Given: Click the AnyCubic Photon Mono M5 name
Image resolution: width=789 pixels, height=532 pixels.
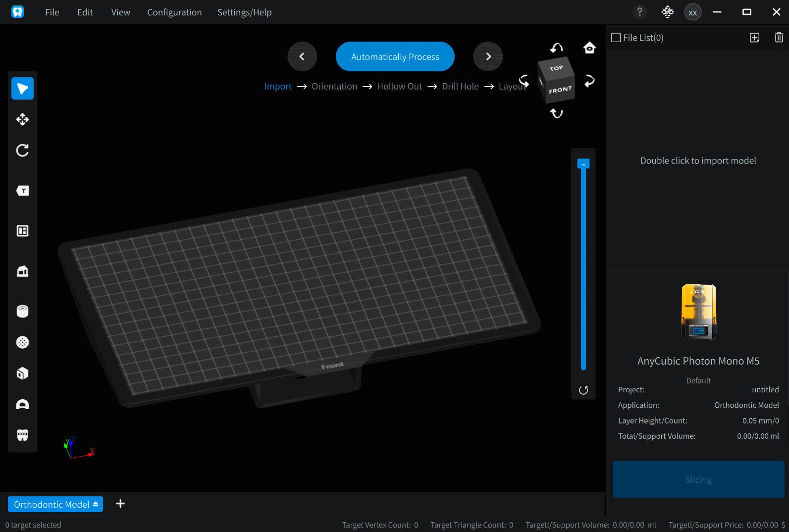Looking at the screenshot, I should [x=698, y=361].
